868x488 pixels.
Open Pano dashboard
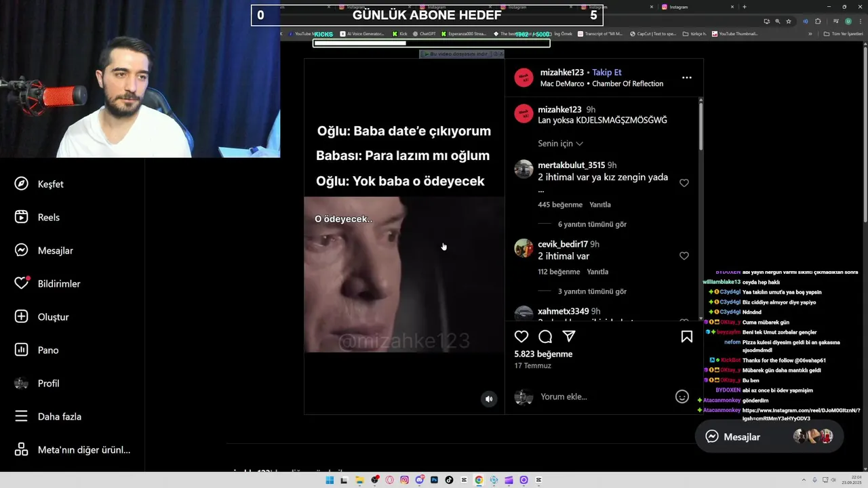tap(37, 350)
